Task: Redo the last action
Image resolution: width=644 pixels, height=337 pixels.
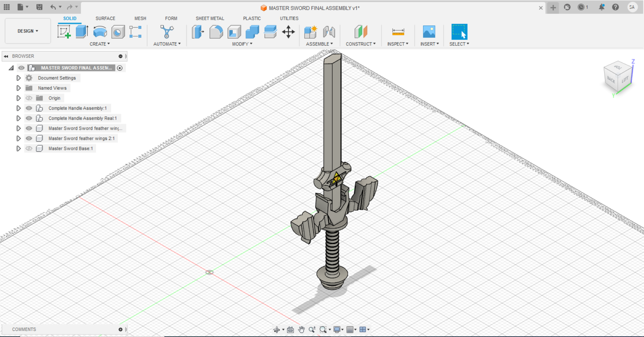Action: 69,7
